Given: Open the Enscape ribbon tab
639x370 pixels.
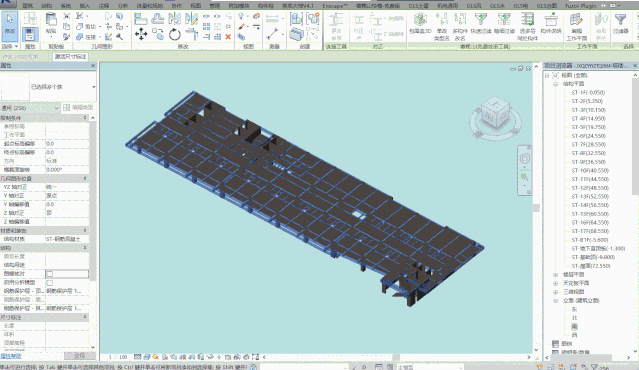Looking at the screenshot, I should pos(335,6).
